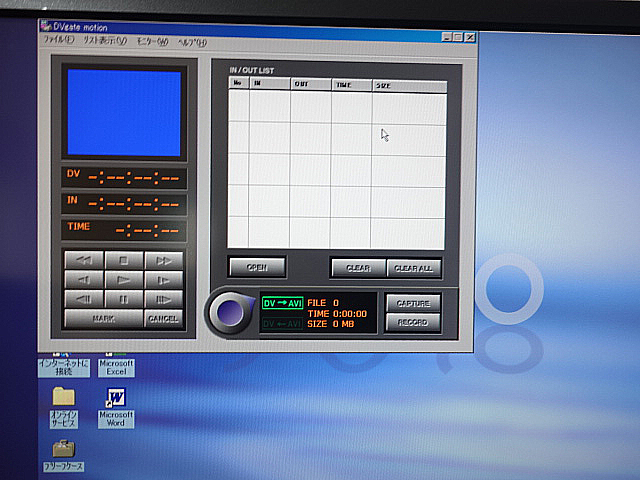Viewport: 640px width, 480px height.
Task: Click the MARK button
Action: coord(102,319)
